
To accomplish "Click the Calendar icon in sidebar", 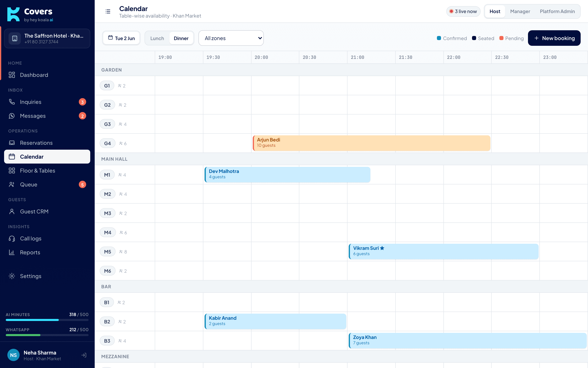I will point(12,156).
